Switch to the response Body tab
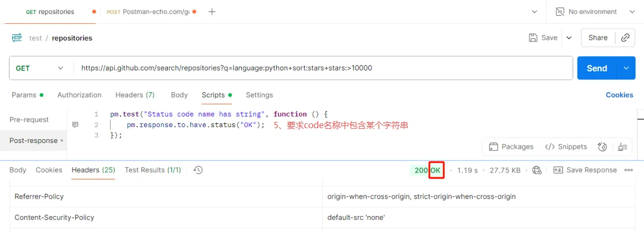The width and height of the screenshot is (644, 233). point(17,170)
